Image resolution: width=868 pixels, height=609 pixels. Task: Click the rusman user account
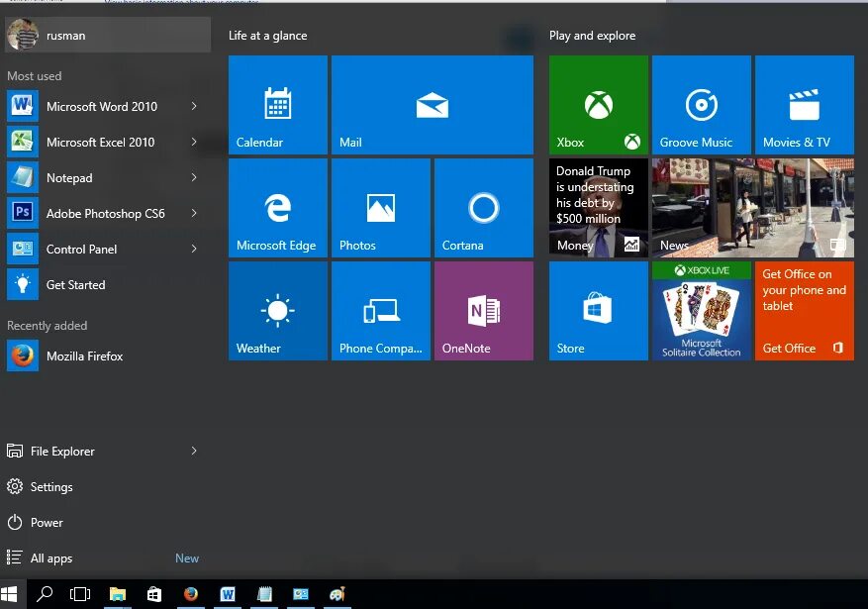coord(108,35)
